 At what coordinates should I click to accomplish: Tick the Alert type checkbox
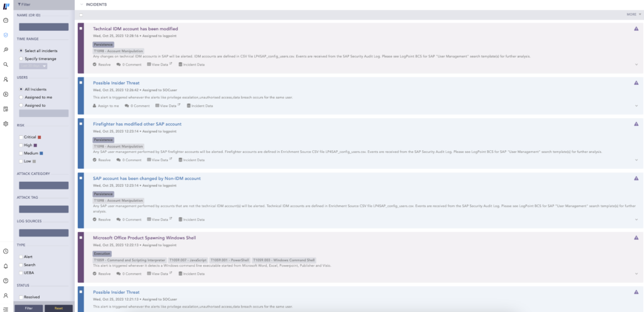pyautogui.click(x=21, y=257)
